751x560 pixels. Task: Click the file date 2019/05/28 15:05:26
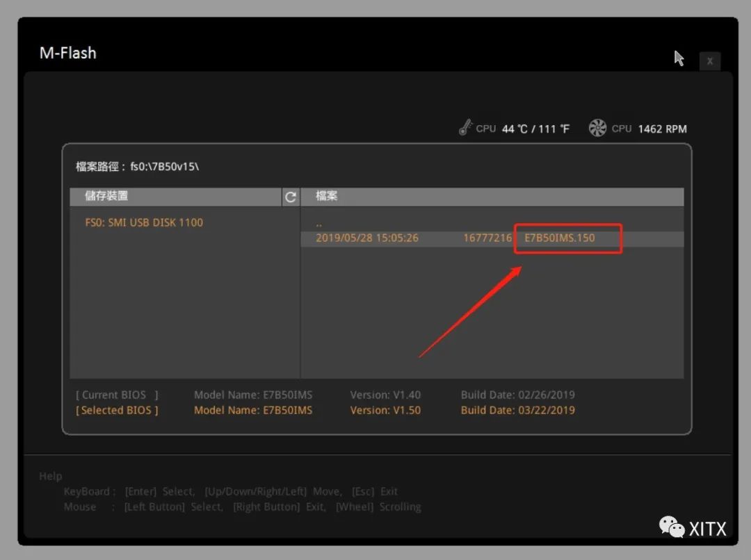pos(367,238)
